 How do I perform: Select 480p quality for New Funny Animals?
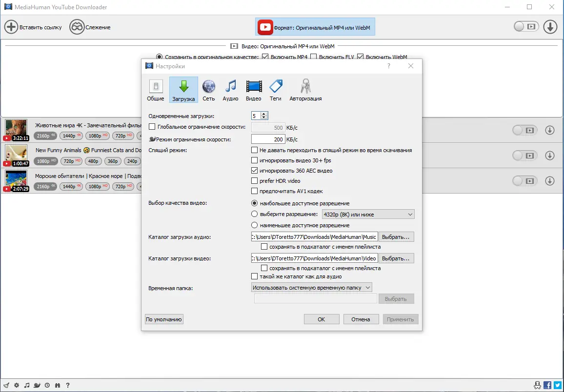coord(93,161)
